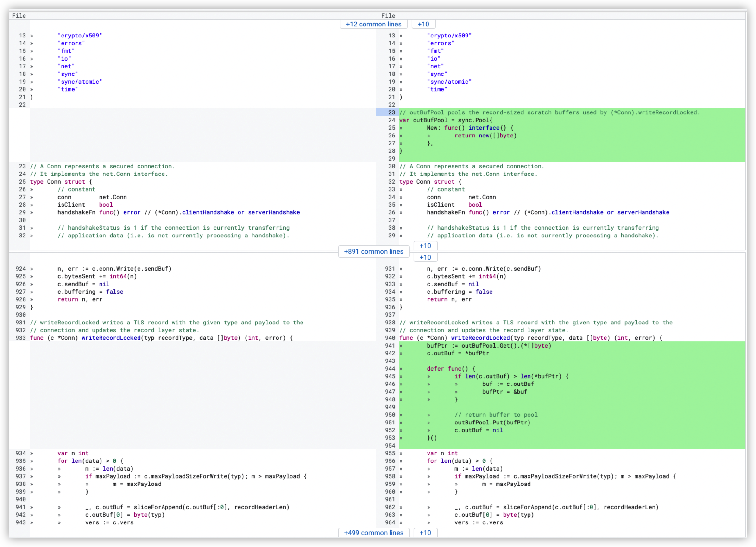Click 'isClient bool' on right line 35
The image size is (756, 547).
pos(454,205)
